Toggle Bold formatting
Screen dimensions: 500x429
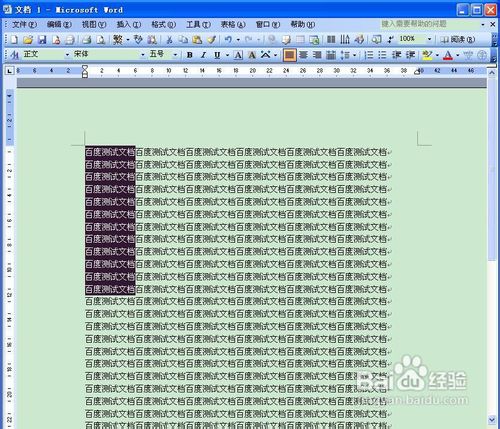[189, 55]
